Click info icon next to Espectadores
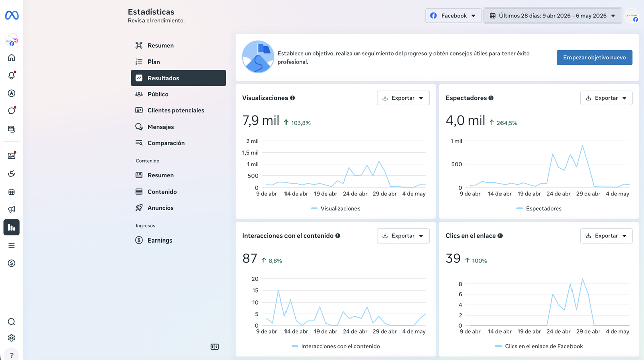This screenshot has height=360, width=644. click(491, 98)
